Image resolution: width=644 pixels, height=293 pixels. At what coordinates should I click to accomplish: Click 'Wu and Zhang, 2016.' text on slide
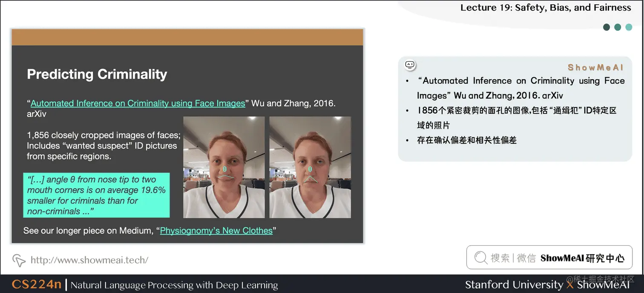pyautogui.click(x=293, y=103)
